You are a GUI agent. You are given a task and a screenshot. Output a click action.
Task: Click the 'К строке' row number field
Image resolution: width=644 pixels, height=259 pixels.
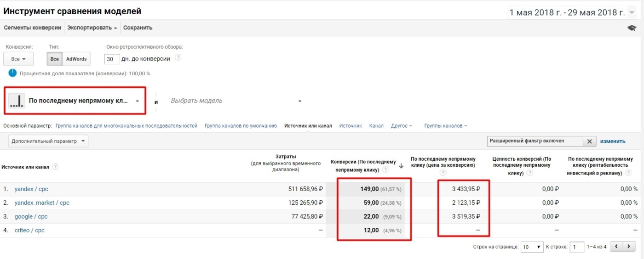click(577, 247)
